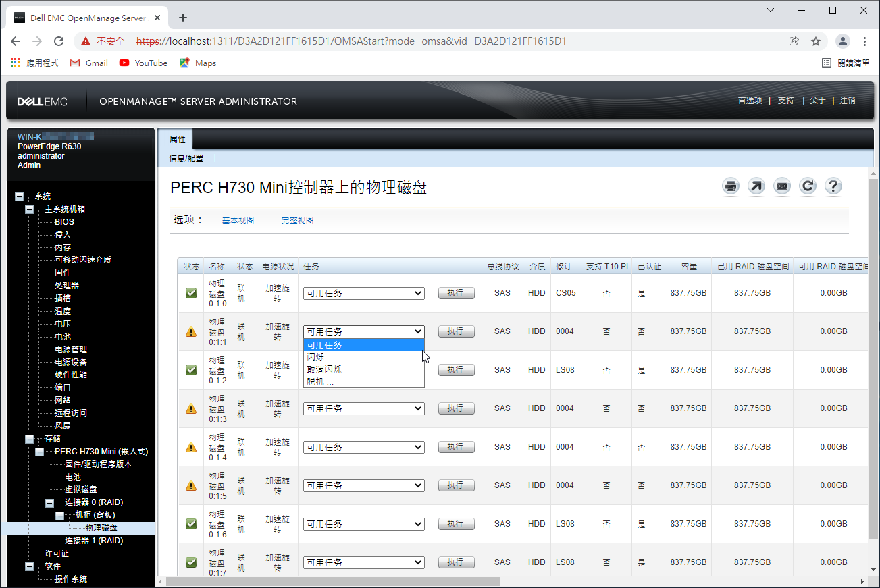Click the export arrow icon
The width and height of the screenshot is (880, 588).
click(756, 186)
